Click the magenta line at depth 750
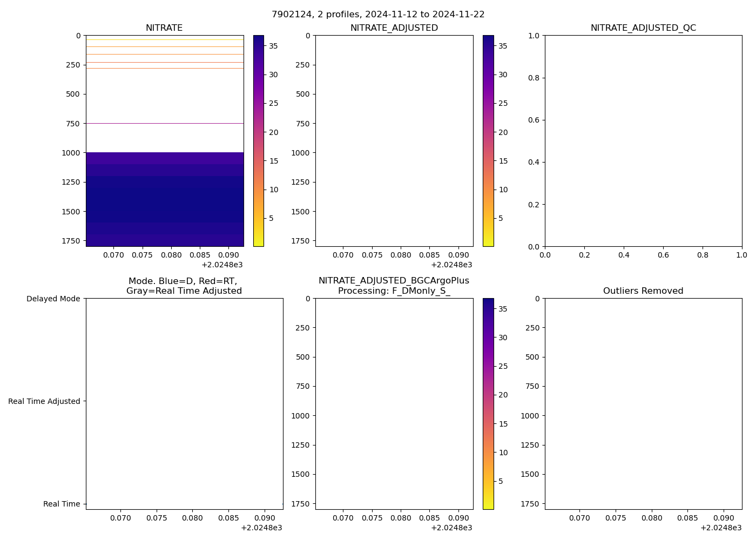 [x=165, y=123]
